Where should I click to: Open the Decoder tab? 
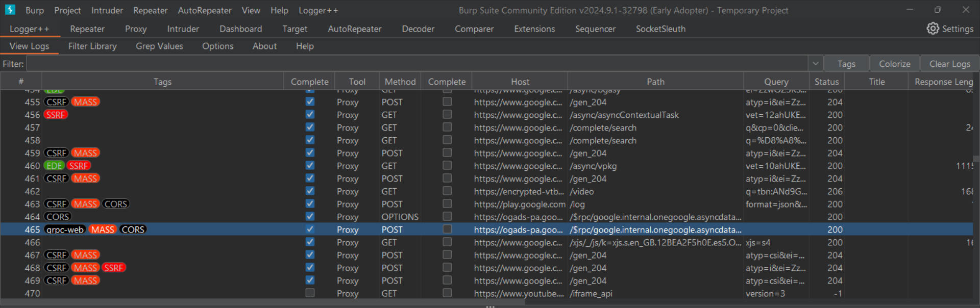[x=418, y=29]
